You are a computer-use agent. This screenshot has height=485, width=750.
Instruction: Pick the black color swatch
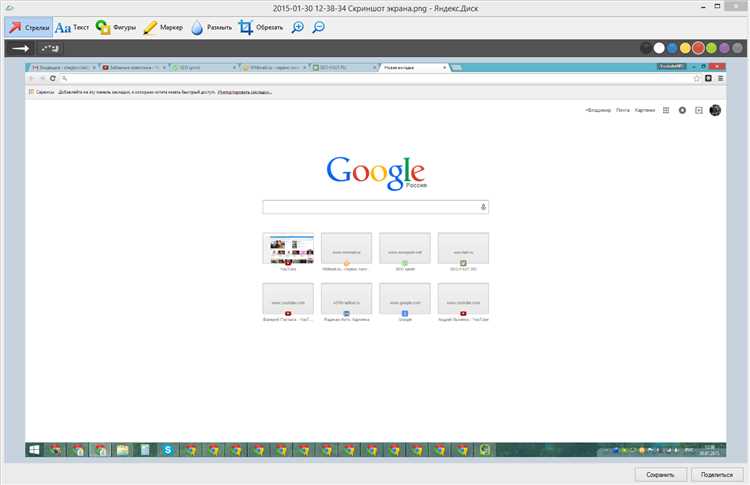(x=646, y=48)
